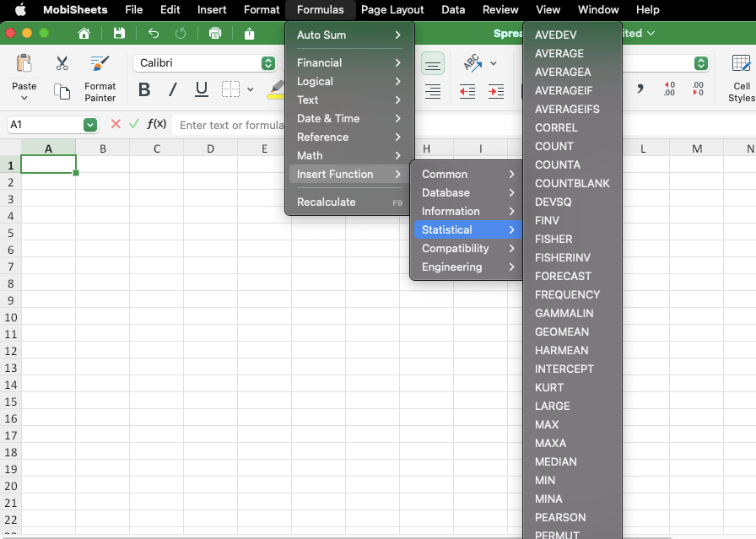
Task: Open the text orientation ABC icon
Action: coord(472,63)
